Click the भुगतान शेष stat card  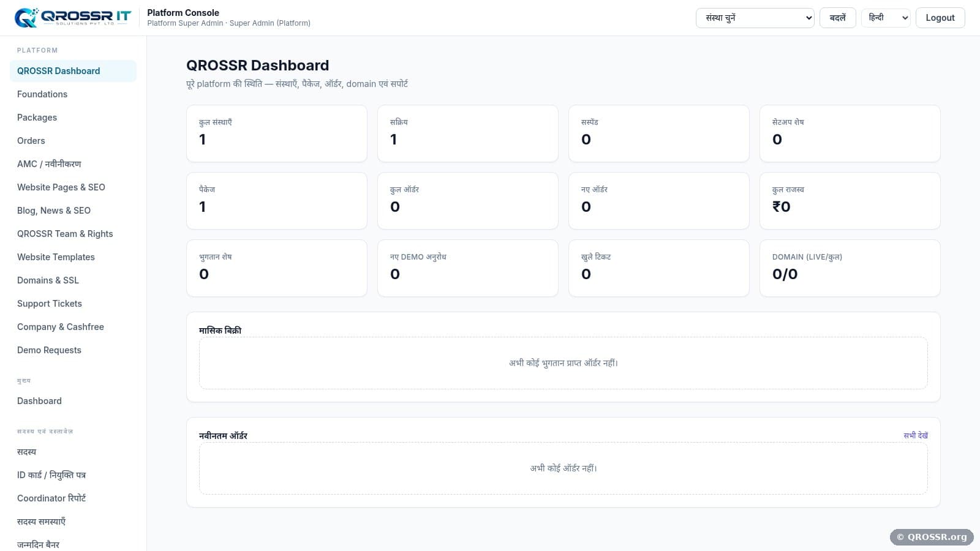coord(277,268)
